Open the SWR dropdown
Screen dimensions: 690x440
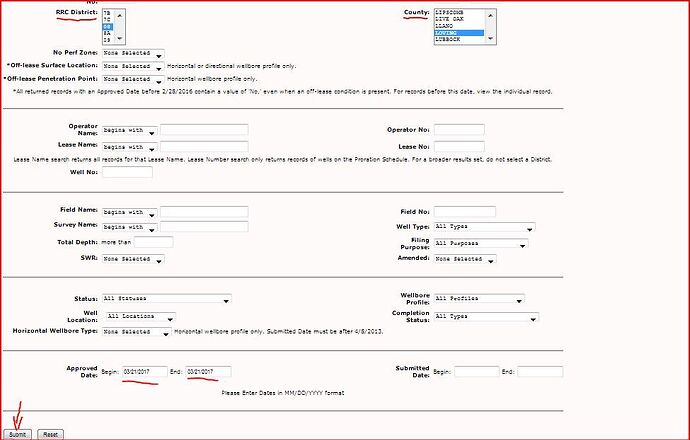coord(133,259)
